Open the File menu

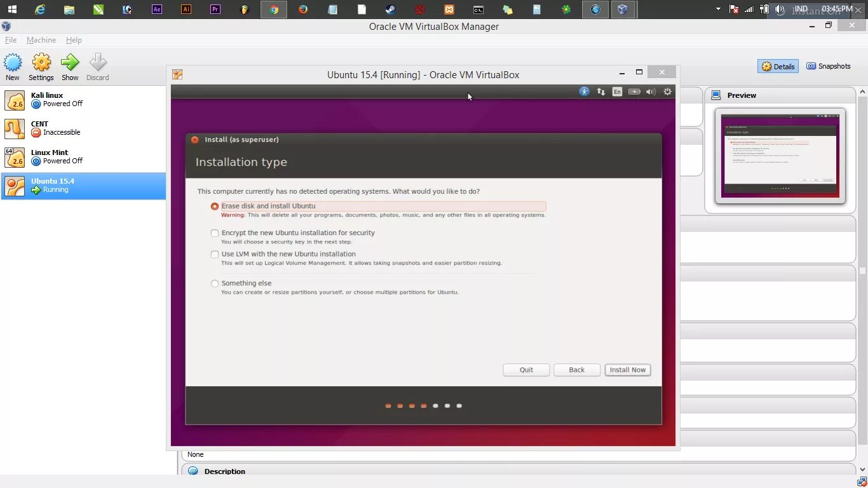tap(11, 40)
